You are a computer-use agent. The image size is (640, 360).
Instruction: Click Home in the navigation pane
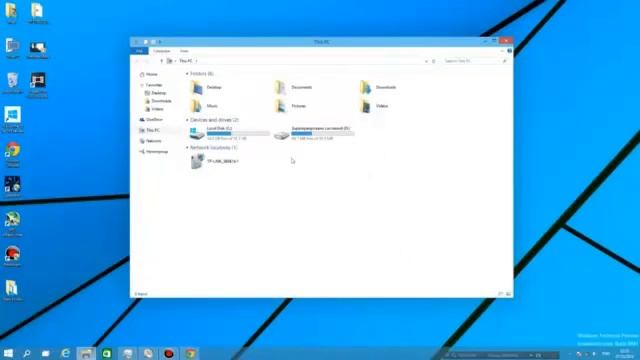pos(149,74)
